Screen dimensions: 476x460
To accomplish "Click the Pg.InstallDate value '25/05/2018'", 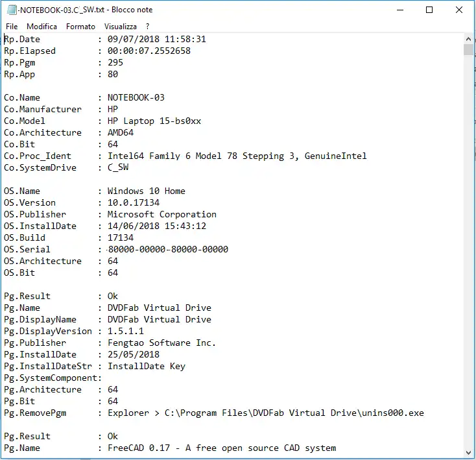I will click(134, 355).
